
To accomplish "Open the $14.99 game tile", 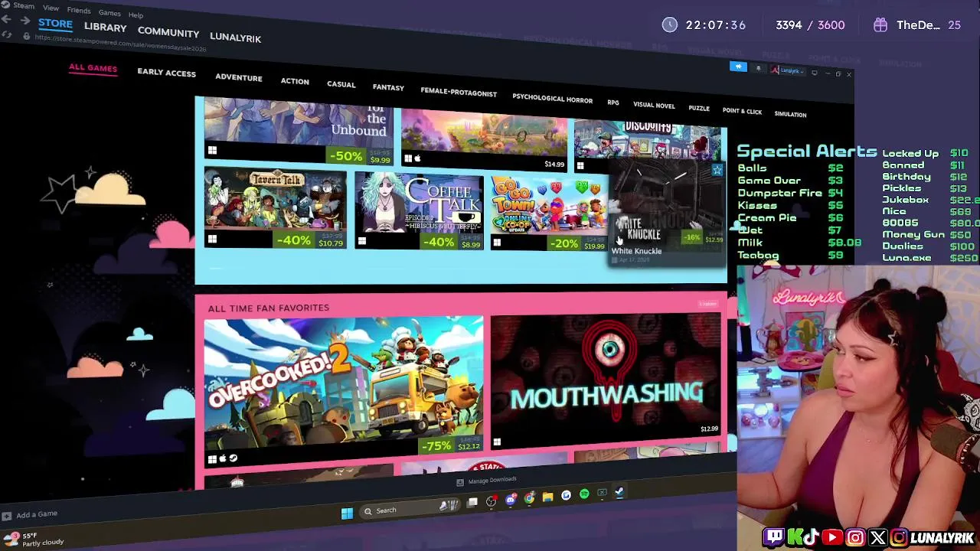I will point(484,140).
